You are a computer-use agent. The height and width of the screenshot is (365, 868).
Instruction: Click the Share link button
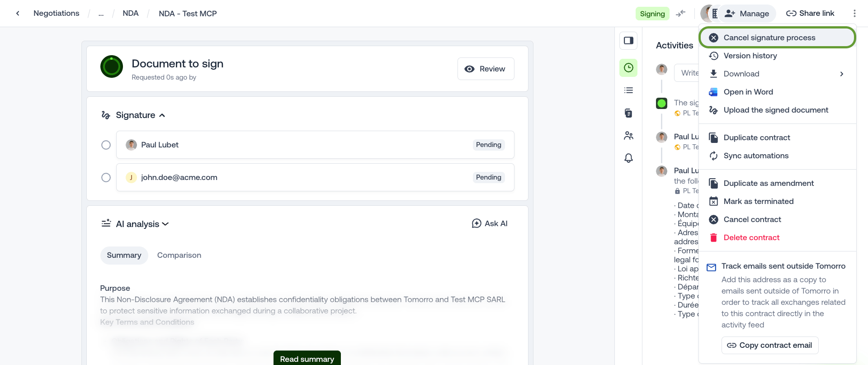810,14
